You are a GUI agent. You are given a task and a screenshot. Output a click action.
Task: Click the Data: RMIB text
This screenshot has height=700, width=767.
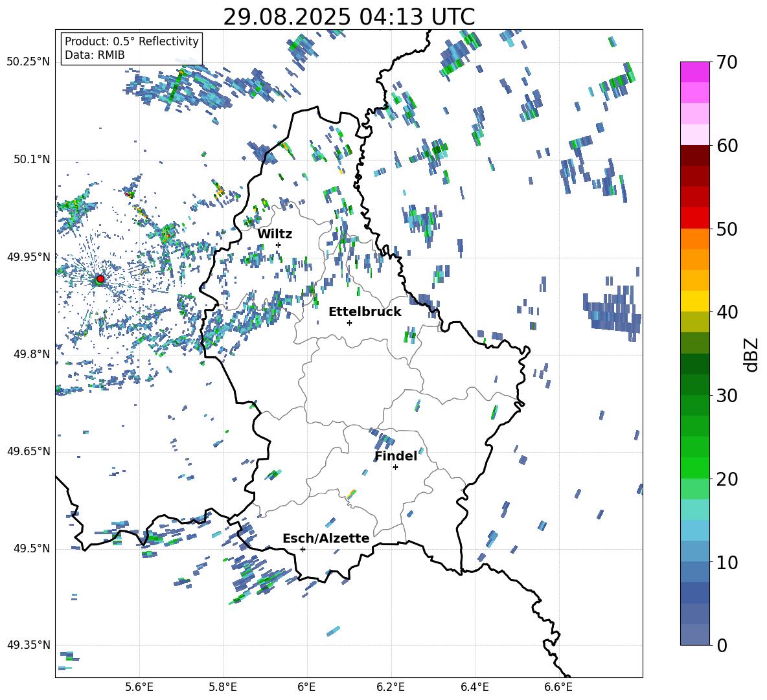(x=95, y=55)
